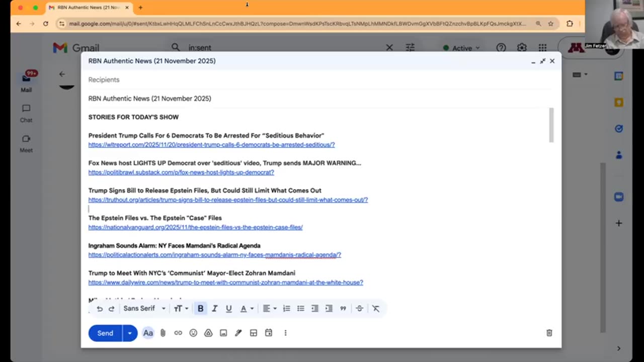The image size is (644, 362).
Task: Click the Chrome address bar
Action: pos(297,24)
